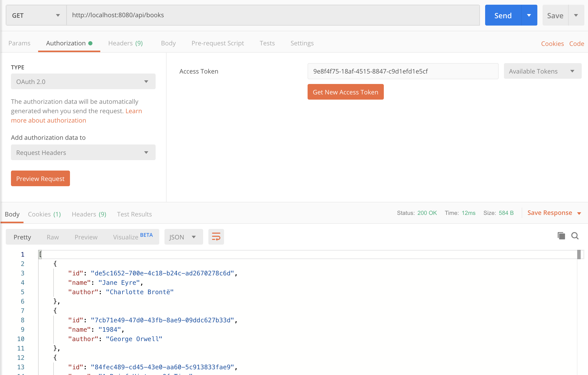Click the 584 B size value
The image size is (588, 375).
[506, 213]
